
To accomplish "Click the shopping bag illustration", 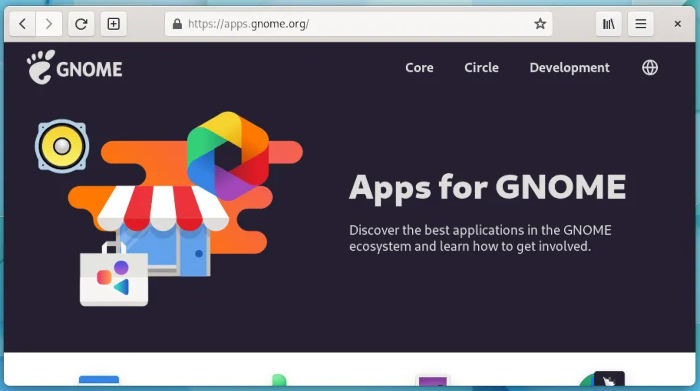I will (x=114, y=275).
